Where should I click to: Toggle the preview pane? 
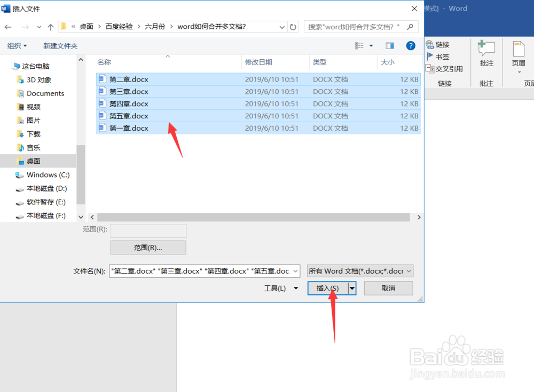[390, 45]
